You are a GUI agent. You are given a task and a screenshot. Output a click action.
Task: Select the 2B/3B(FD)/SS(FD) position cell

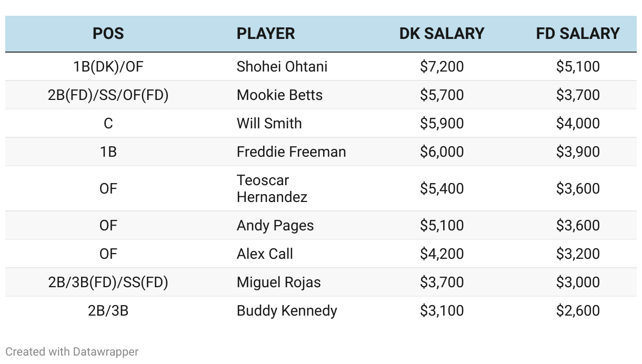108,282
